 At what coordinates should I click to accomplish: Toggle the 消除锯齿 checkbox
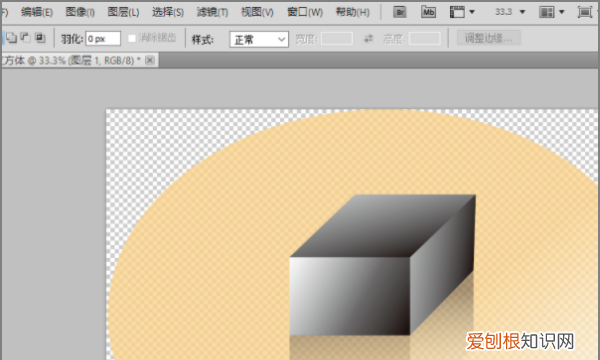pyautogui.click(x=132, y=38)
